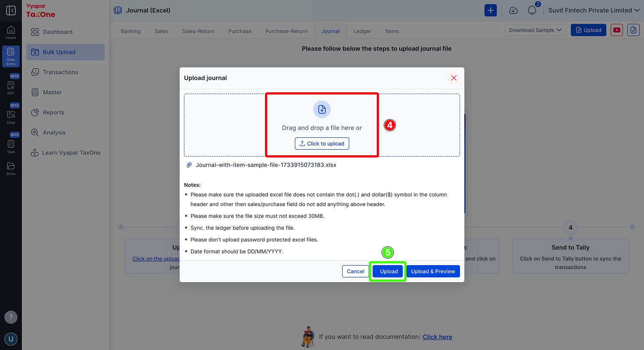Open the Suvit Fintech Private Limited company dropdown
The image size is (644, 350).
pos(594,10)
